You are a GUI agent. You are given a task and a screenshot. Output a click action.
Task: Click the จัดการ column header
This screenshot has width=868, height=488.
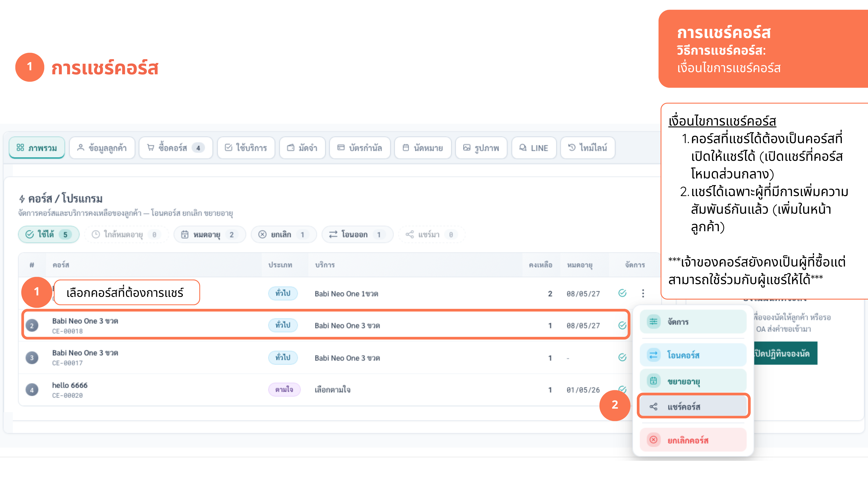point(635,265)
